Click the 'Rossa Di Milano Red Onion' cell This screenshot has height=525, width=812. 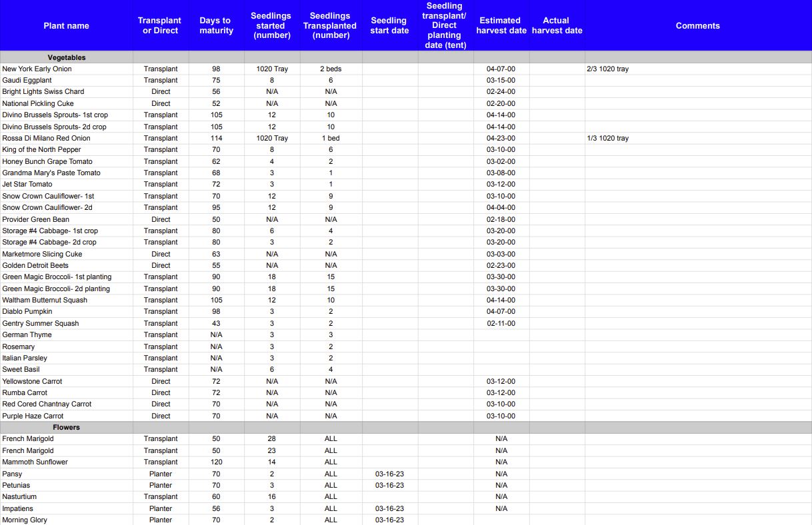tap(46, 138)
